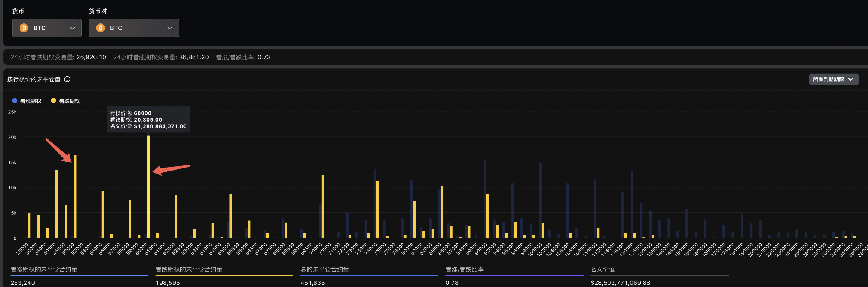
Task: Expand the 货币对 BTC dropdown arrow
Action: (x=170, y=28)
